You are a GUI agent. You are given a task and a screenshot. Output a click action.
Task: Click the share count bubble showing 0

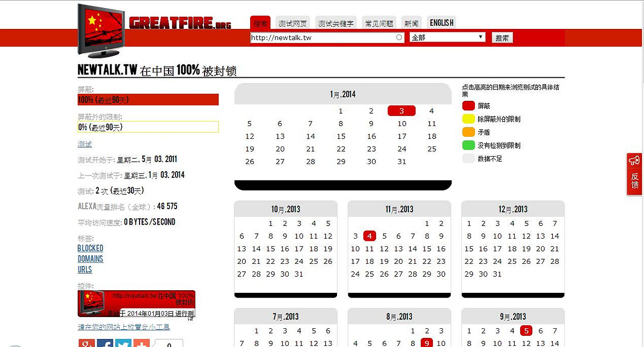(169, 343)
